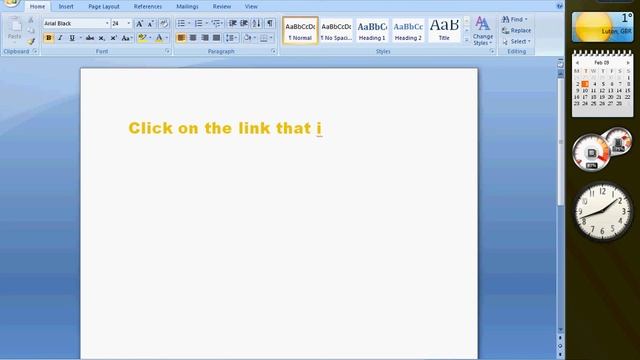Open the Change Case menu

127,38
